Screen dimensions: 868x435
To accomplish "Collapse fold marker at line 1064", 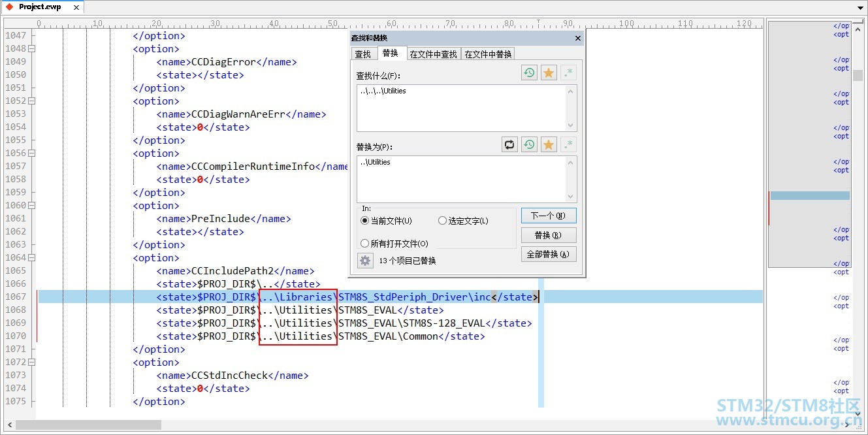I will [x=31, y=258].
